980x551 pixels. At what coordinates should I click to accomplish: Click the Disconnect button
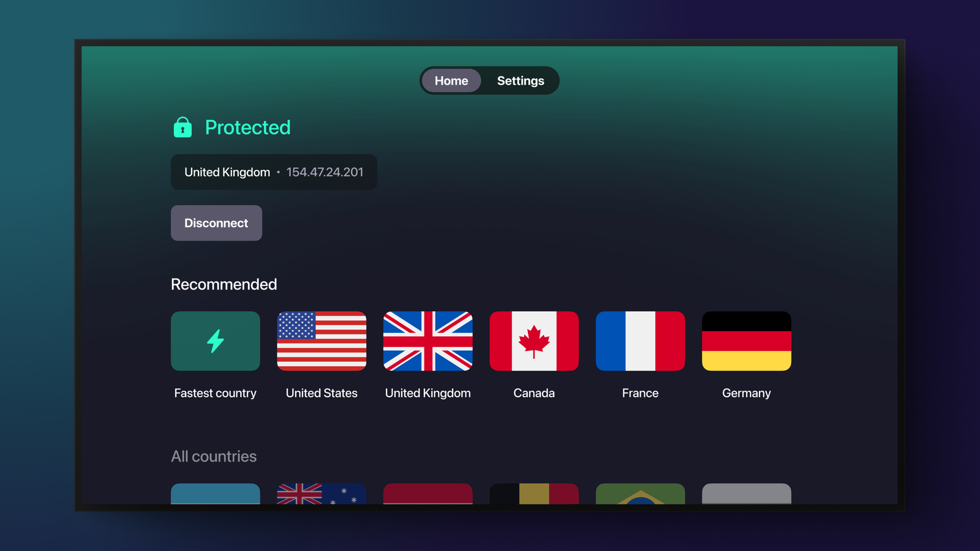pos(216,223)
